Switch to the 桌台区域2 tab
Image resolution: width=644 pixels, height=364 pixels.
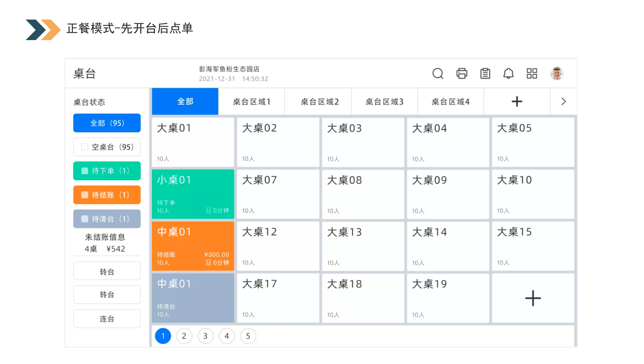pos(319,101)
